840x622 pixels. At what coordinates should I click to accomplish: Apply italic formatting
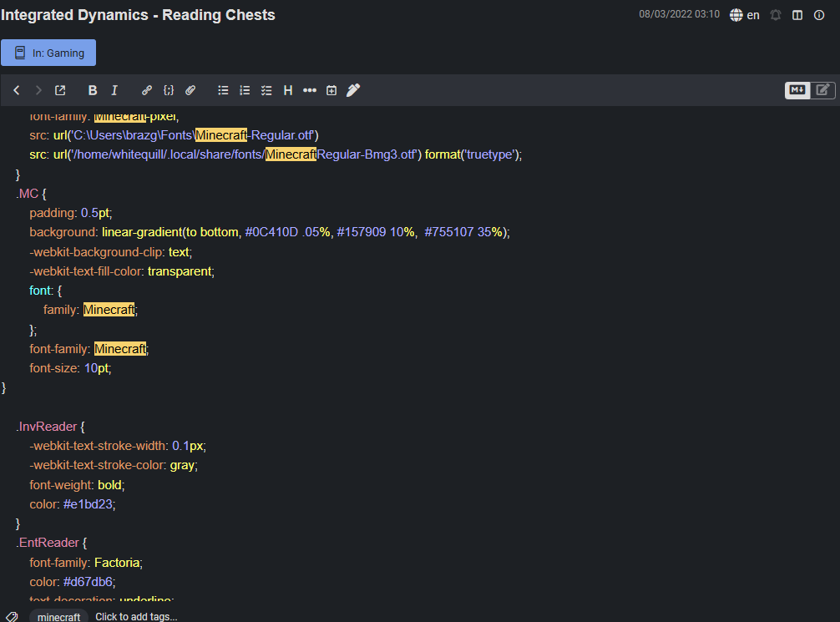114,90
